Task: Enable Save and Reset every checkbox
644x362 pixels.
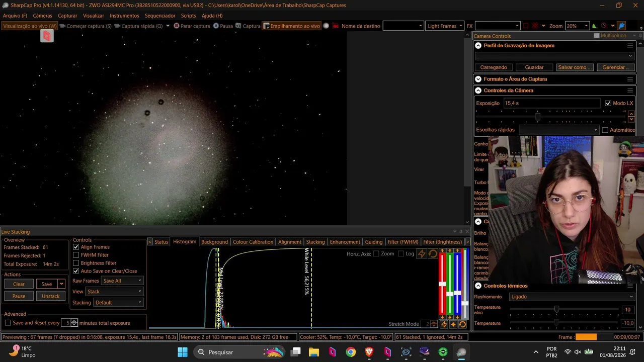Action: coord(8,323)
